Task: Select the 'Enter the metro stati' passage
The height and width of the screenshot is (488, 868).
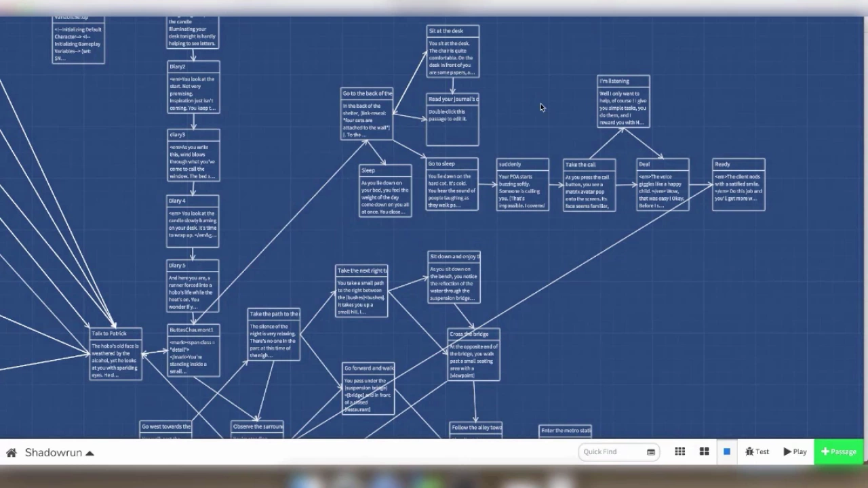Action: coord(566,432)
